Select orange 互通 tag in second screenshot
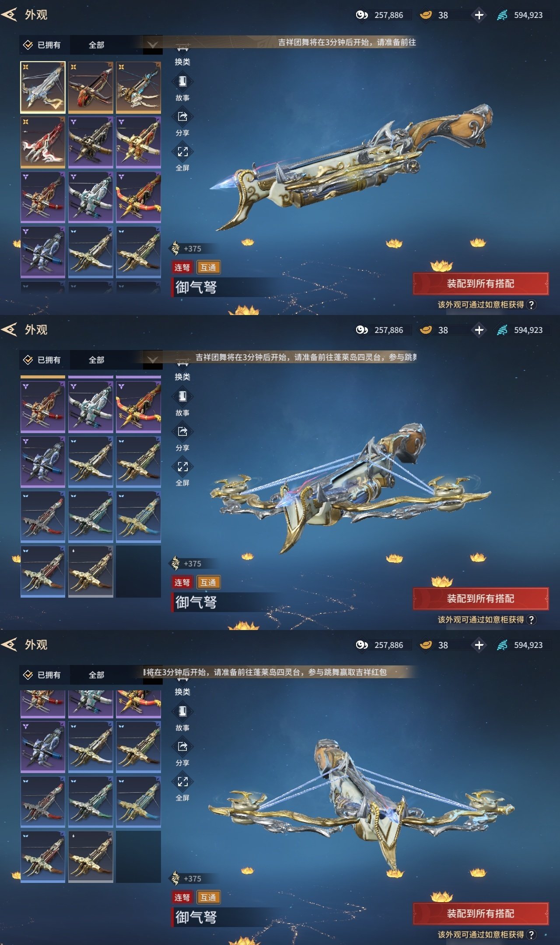Image resolution: width=560 pixels, height=945 pixels. (x=208, y=582)
